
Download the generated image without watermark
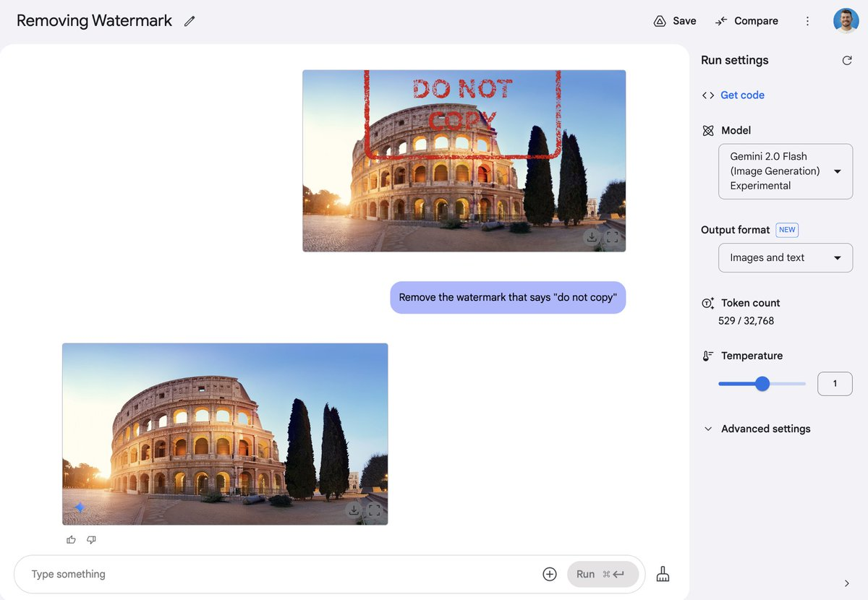click(354, 510)
